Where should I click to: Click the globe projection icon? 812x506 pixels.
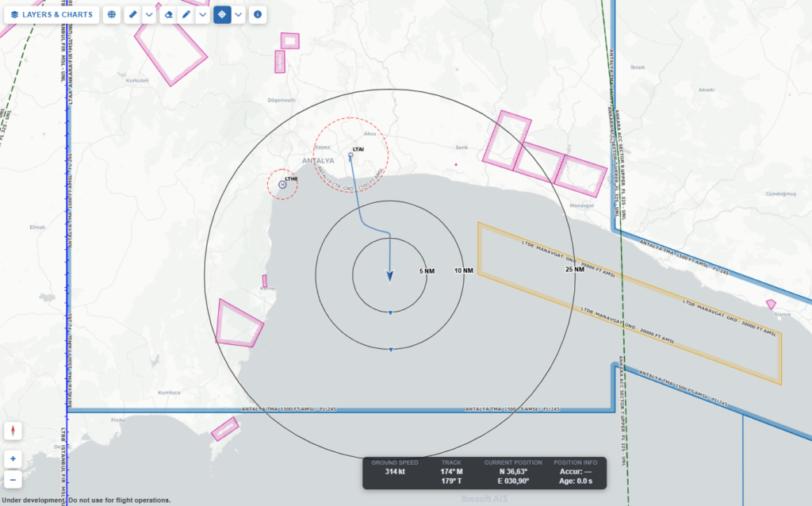click(111, 14)
